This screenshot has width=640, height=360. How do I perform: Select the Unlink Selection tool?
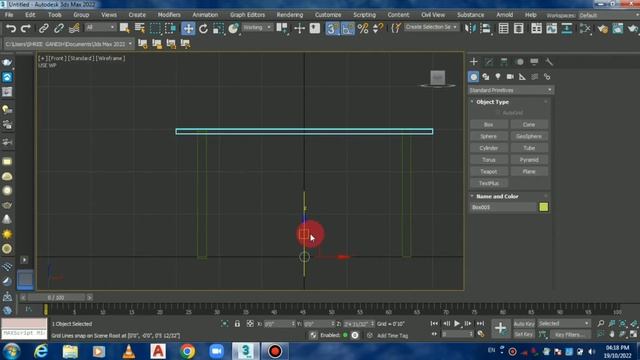(59, 28)
